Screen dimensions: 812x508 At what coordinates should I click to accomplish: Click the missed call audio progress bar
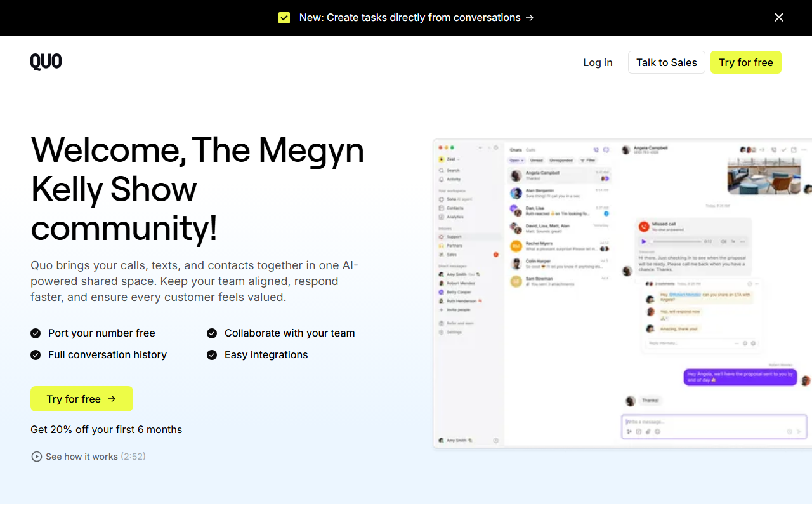coord(676,242)
